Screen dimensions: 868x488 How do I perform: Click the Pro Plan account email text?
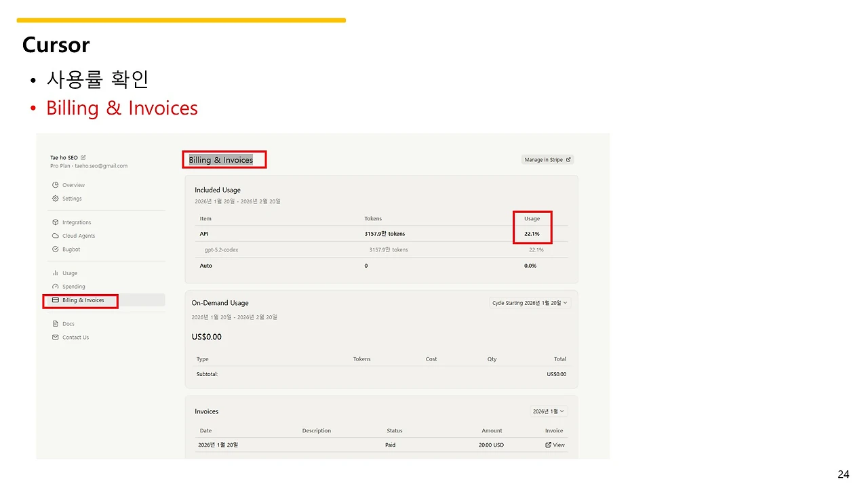(x=89, y=166)
